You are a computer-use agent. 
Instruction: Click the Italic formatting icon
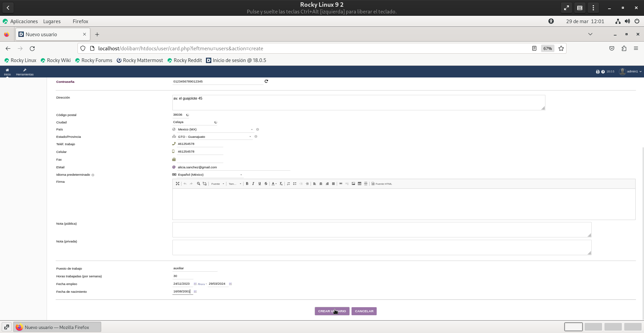pos(253,184)
